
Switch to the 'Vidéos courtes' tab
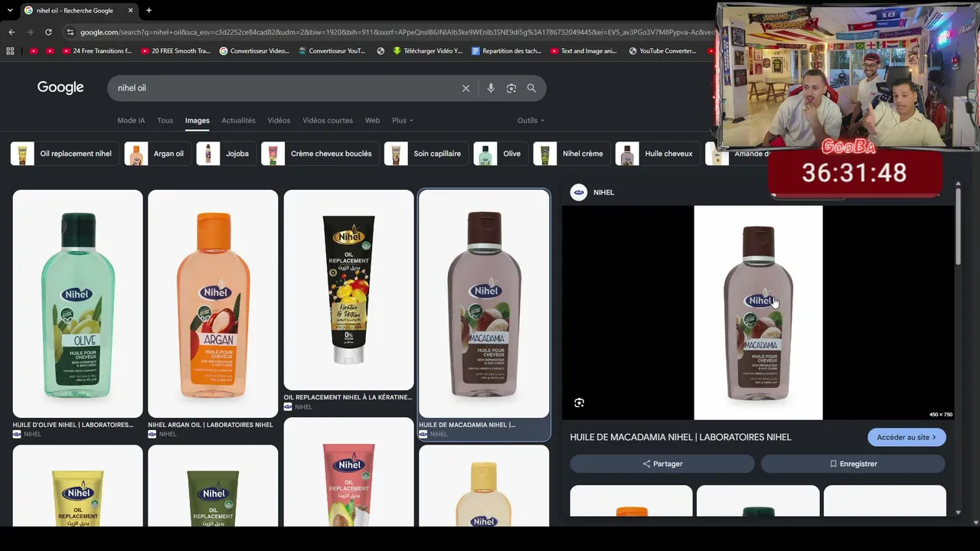tap(328, 120)
